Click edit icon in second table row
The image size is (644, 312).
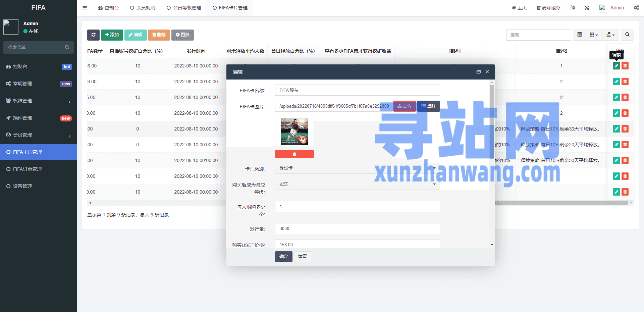[616, 82]
